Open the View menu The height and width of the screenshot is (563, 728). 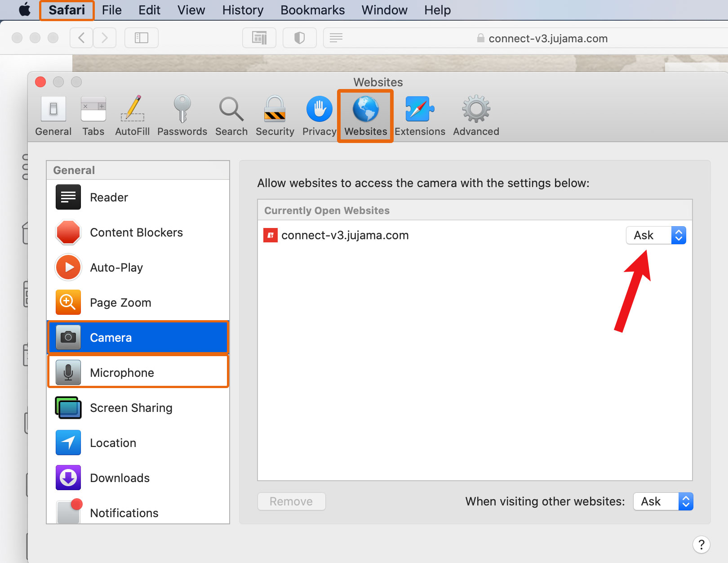click(x=191, y=10)
